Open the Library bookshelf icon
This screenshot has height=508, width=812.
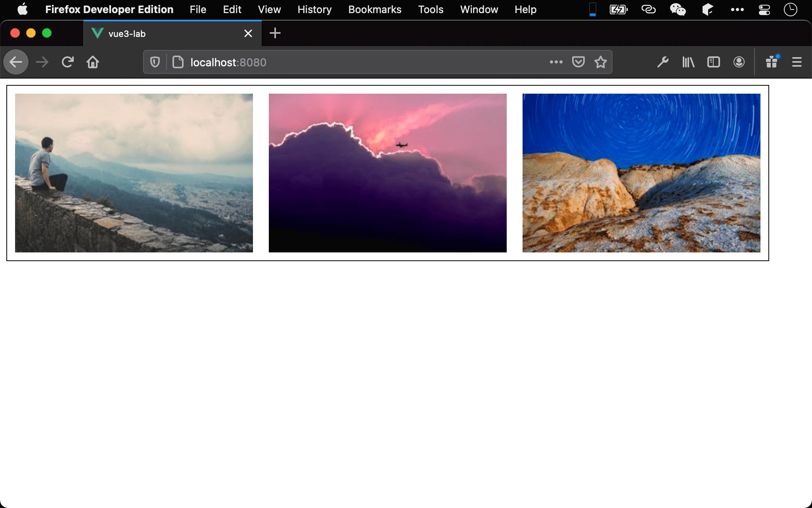point(688,62)
